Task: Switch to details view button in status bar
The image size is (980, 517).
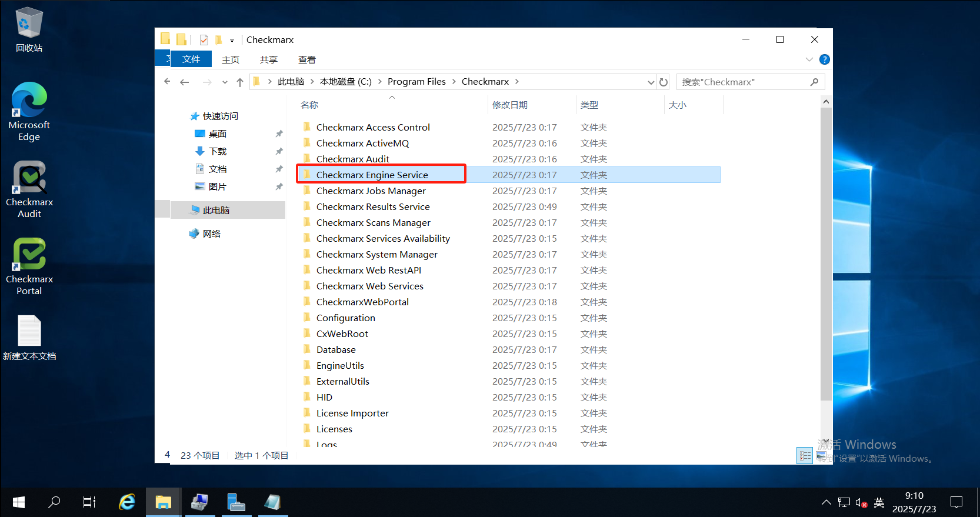Action: (x=805, y=456)
